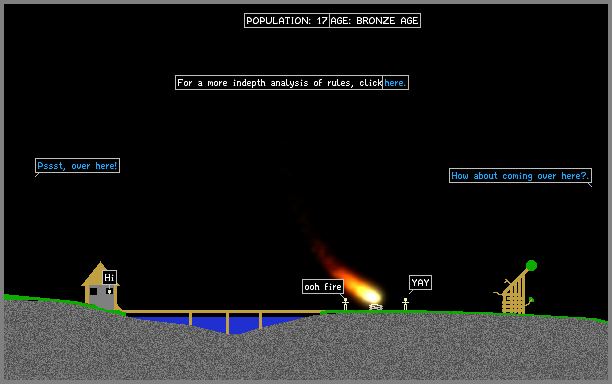The image size is (612, 384).
Task: Click the 'Pssst, over here!' speech bubble
Action: coord(77,166)
